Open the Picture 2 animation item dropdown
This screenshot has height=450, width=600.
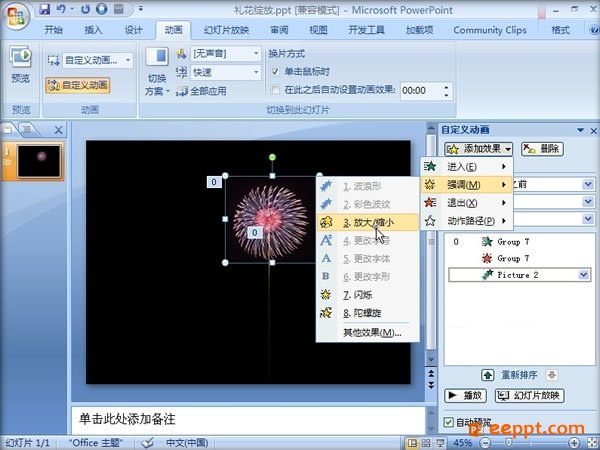coord(584,275)
